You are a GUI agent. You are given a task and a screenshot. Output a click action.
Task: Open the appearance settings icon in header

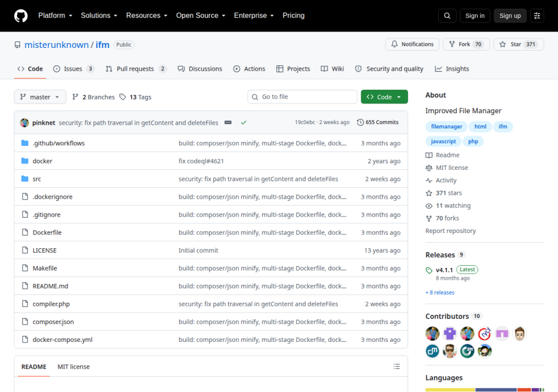[537, 16]
